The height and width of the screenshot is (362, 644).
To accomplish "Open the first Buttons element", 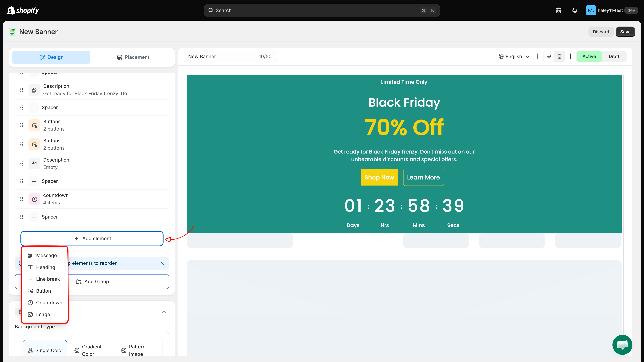I will (x=92, y=125).
